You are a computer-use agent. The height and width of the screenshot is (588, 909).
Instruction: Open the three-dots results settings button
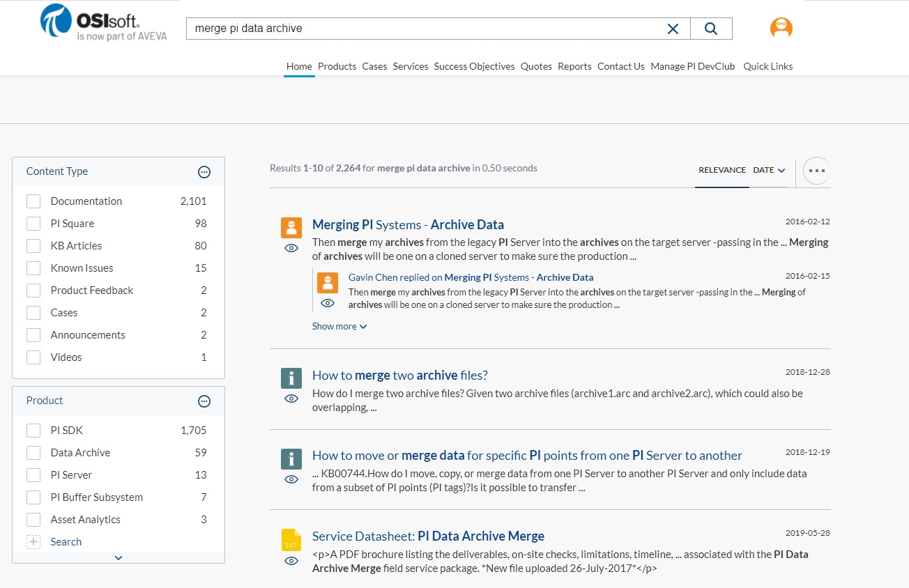click(x=816, y=170)
